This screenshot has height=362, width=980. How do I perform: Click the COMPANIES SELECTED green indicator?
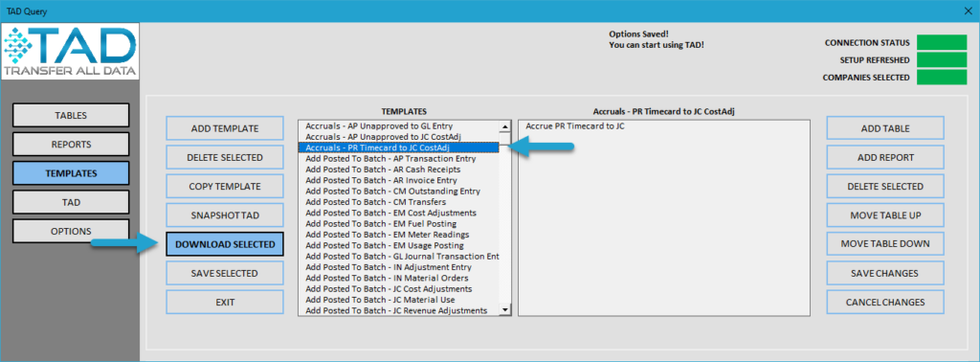942,78
